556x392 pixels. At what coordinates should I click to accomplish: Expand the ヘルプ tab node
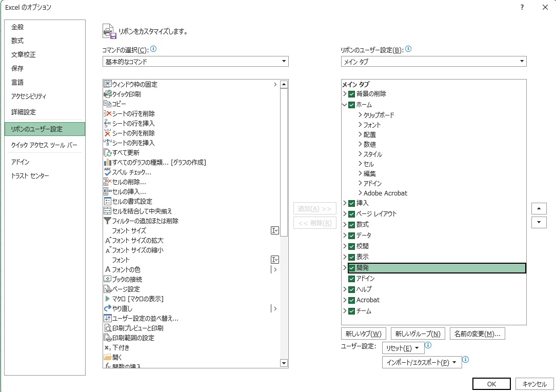pos(344,289)
